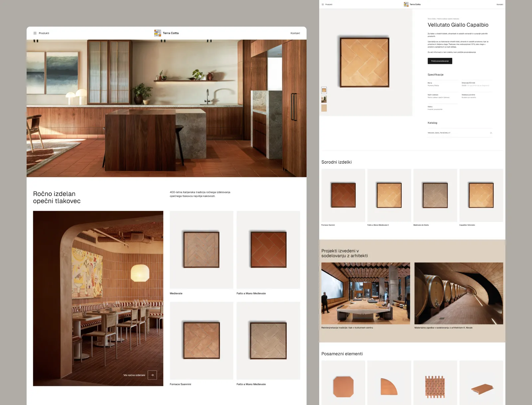Screen dimensions: 532x405
Task: Click Terra Cotta logo on product page header
Action: (406, 4)
